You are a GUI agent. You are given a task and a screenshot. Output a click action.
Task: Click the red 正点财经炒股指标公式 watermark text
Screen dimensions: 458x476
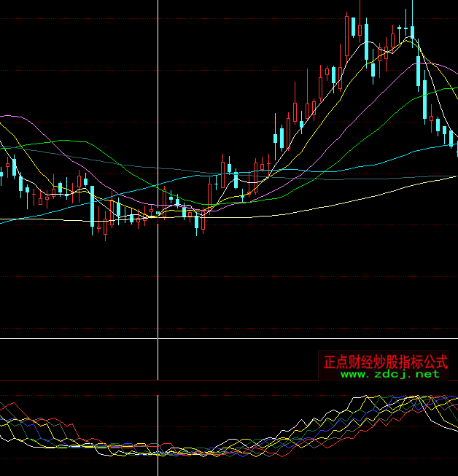(x=386, y=361)
